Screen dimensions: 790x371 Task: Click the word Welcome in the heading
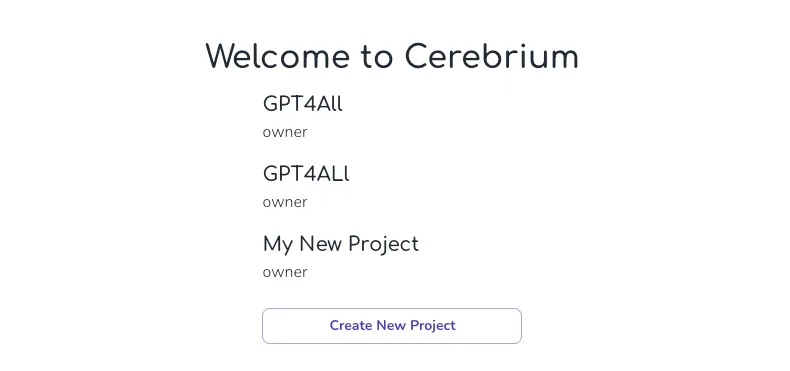pos(278,56)
